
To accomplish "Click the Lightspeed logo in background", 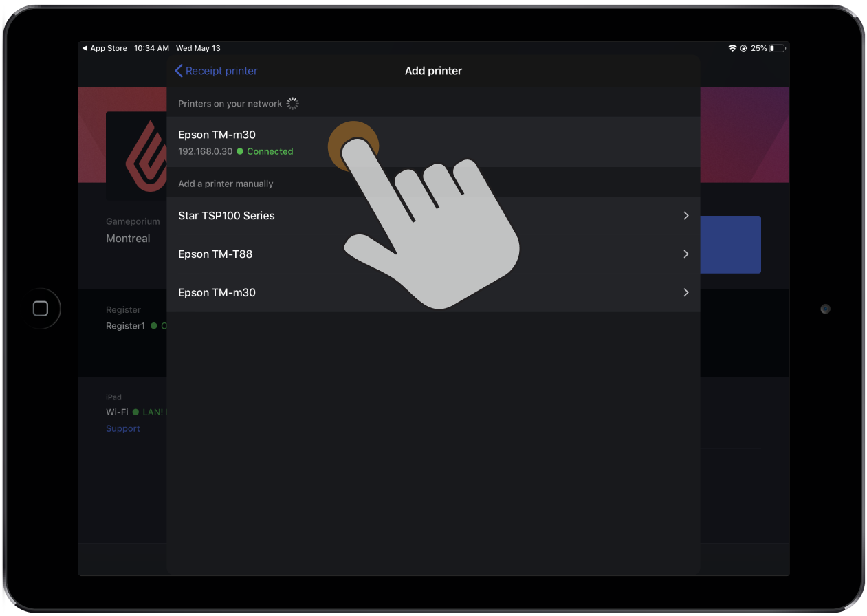I will [146, 157].
